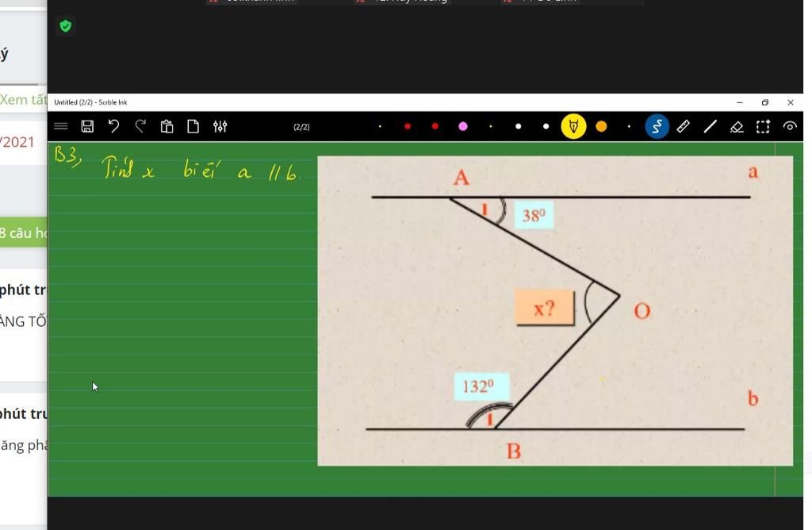Image resolution: width=812 pixels, height=530 pixels.
Task: Toggle the eye view-mode icon
Action: tap(790, 126)
